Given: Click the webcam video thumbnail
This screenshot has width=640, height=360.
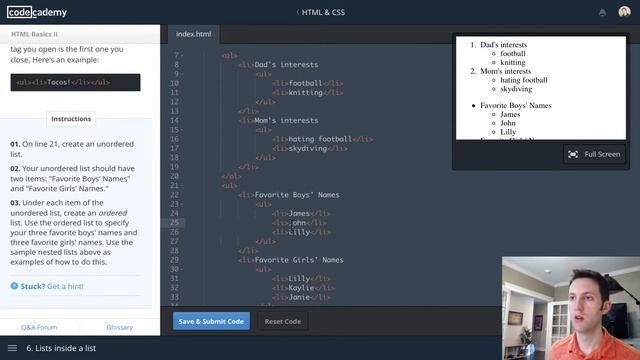Looking at the screenshot, I should coord(571,308).
